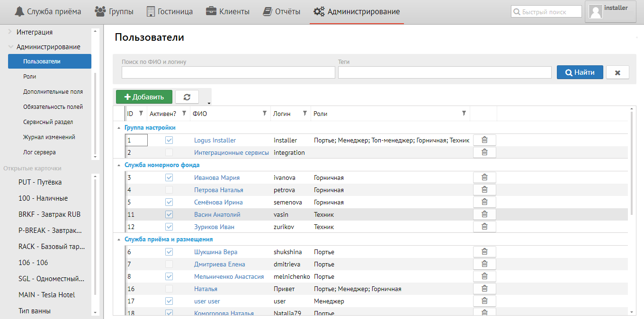Delete user Logus Installer with trash icon
The height and width of the screenshot is (319, 644).
point(484,140)
